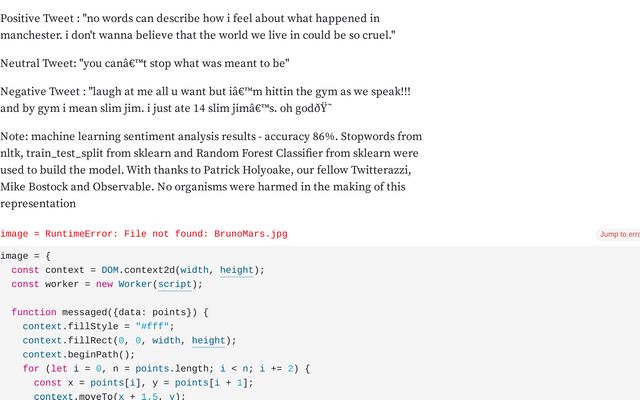Click the Worker class name in code
This screenshot has height=400, width=640.
[135, 284]
